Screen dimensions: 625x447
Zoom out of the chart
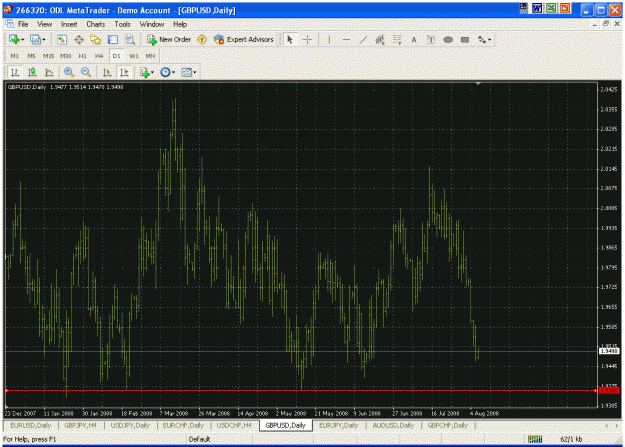(x=86, y=72)
